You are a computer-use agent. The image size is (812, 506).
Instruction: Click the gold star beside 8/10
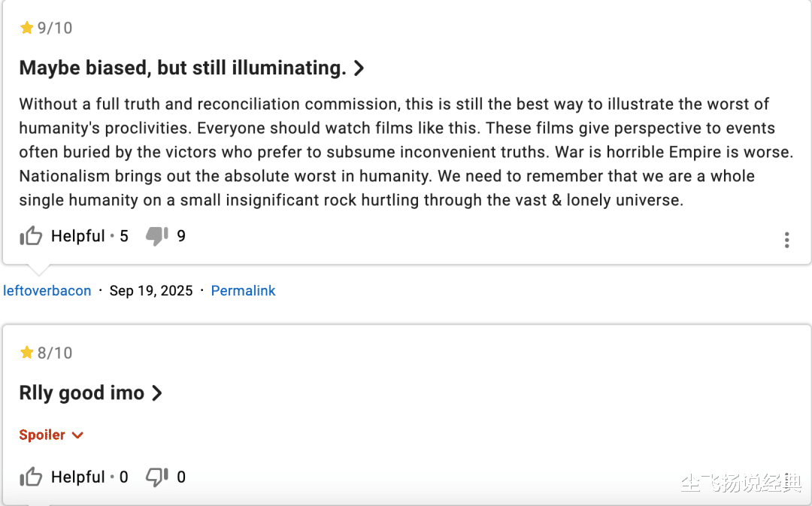(x=27, y=353)
